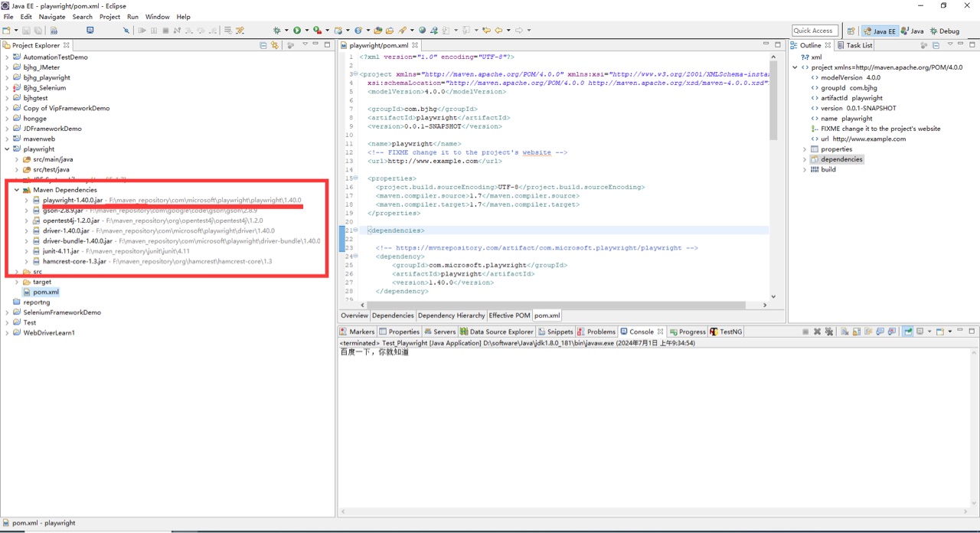Click Remove All Terminated Launches in Console
The height and width of the screenshot is (533, 980).
click(x=829, y=332)
